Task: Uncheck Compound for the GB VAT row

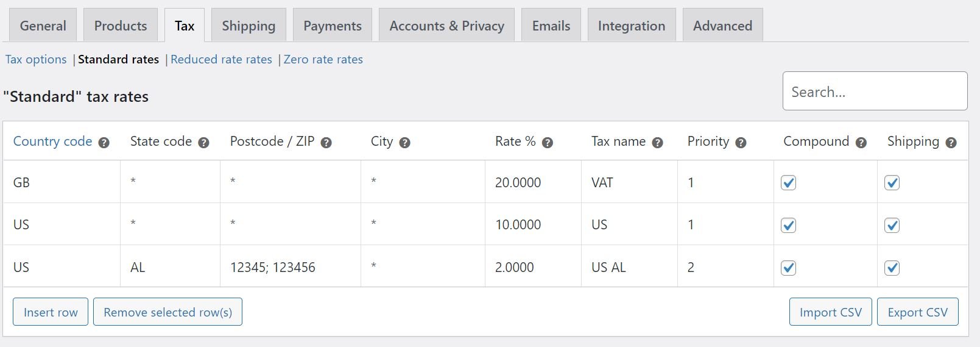Action: pyautogui.click(x=788, y=182)
